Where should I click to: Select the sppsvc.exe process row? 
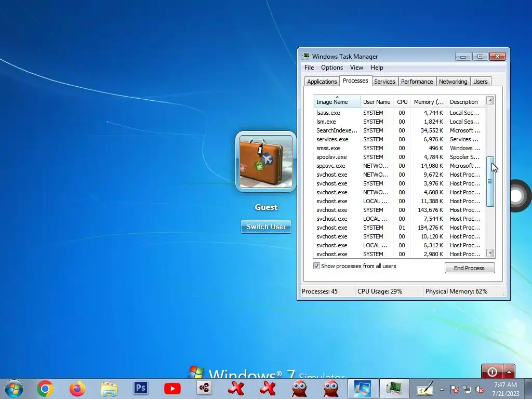pyautogui.click(x=400, y=166)
